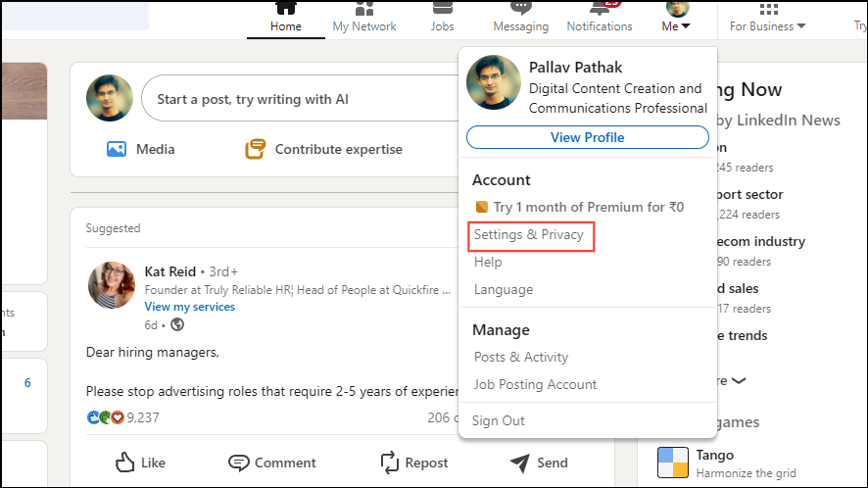Select Help from Account menu

(x=488, y=262)
